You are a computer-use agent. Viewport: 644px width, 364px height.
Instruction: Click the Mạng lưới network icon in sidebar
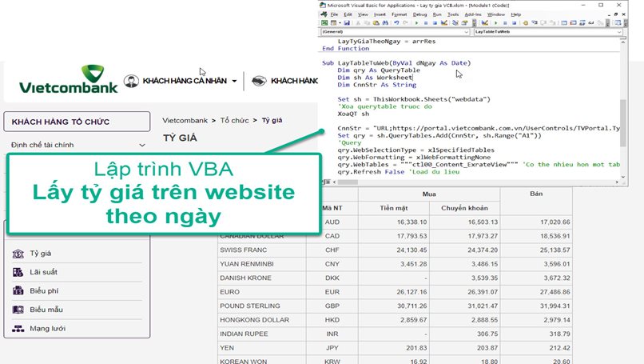point(18,329)
